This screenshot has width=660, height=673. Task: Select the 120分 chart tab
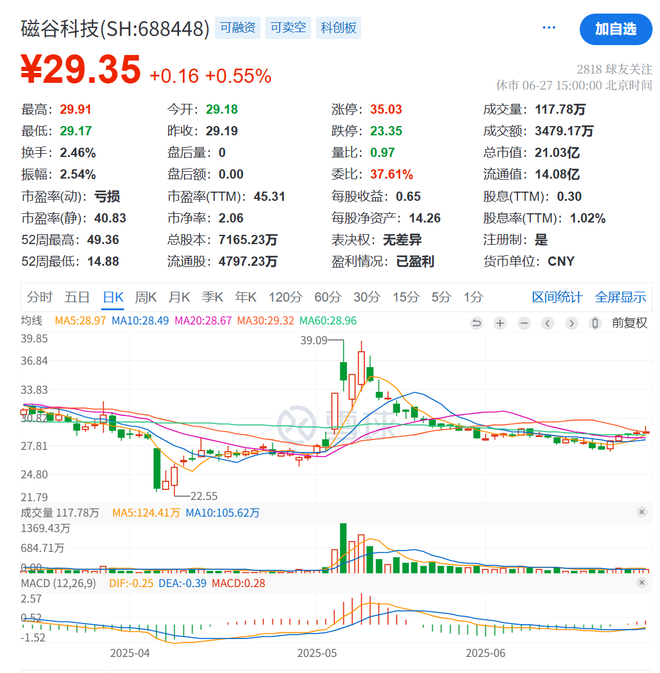(285, 297)
